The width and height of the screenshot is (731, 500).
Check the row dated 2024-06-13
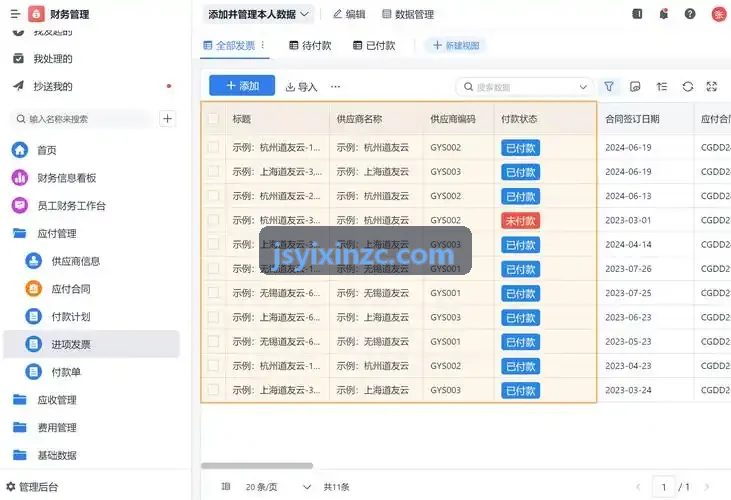(x=213, y=196)
